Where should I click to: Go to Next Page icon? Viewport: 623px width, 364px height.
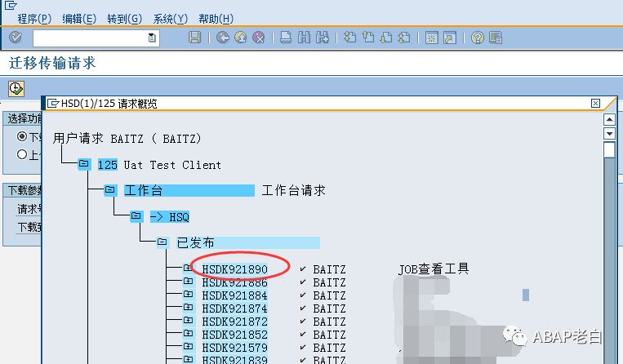[x=386, y=38]
